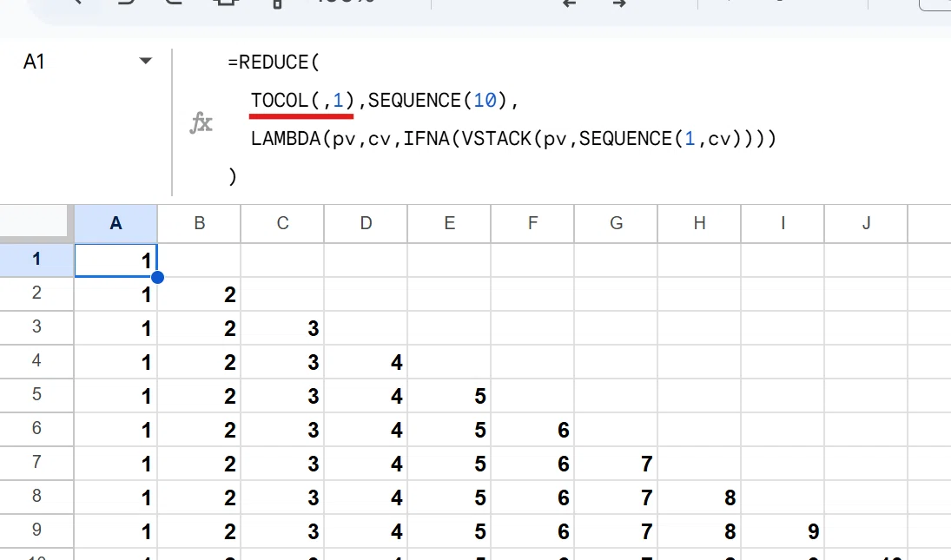Select cell B2 containing 2
951x560 pixels.
[199, 294]
